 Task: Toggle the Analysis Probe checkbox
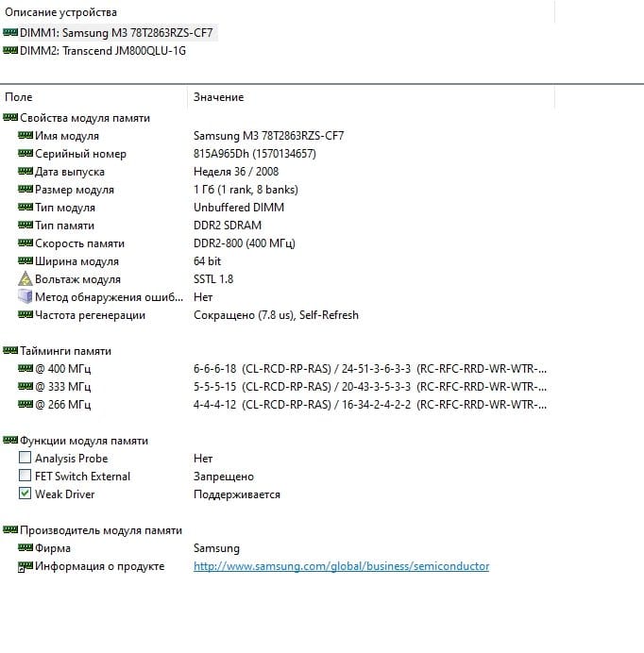(x=25, y=458)
